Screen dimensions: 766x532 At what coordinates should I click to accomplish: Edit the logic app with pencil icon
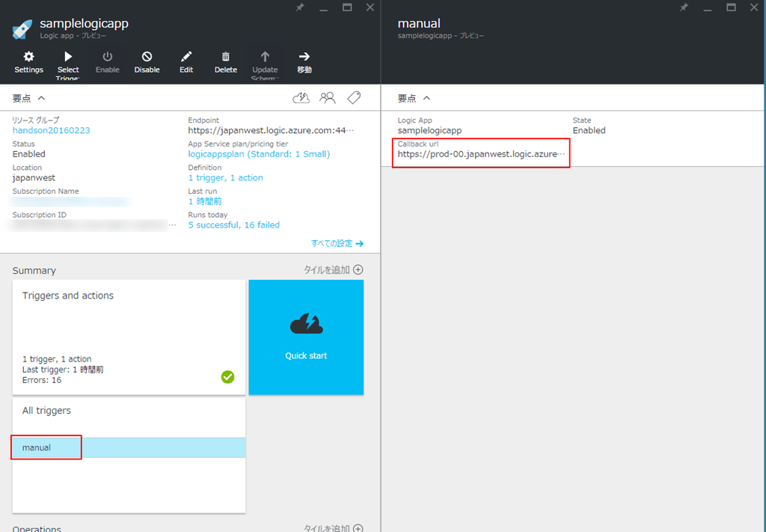coord(186,62)
